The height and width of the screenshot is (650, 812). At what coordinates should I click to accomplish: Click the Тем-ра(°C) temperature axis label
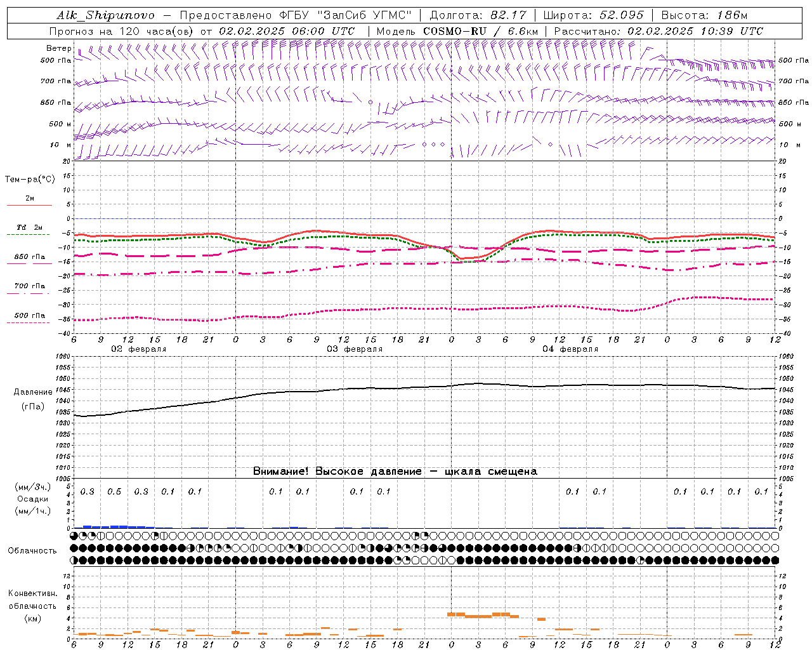30,180
